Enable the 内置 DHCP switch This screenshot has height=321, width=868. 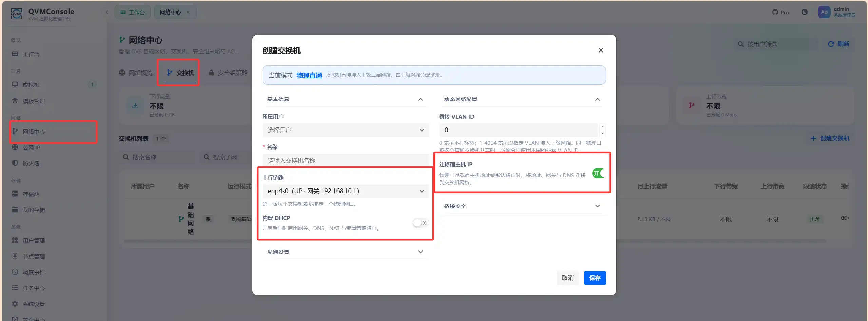[x=420, y=223]
